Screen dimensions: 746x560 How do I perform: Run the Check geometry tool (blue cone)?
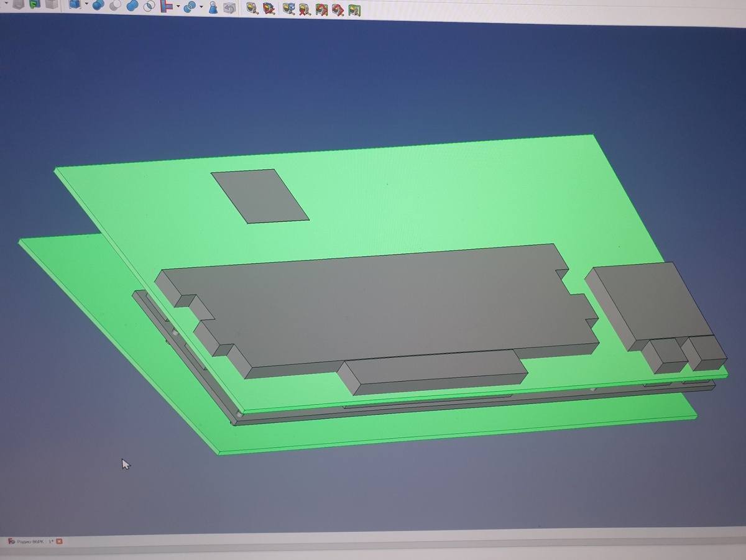pos(213,7)
